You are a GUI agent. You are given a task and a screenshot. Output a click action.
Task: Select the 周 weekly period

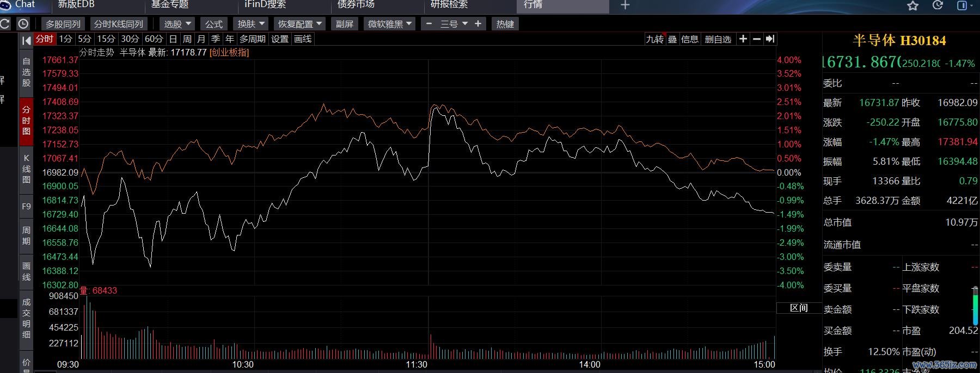(187, 39)
